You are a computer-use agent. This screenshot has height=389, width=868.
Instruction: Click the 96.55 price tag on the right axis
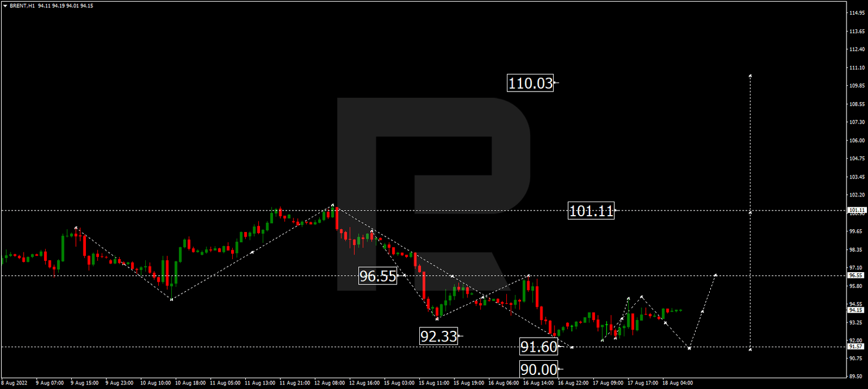(x=856, y=276)
